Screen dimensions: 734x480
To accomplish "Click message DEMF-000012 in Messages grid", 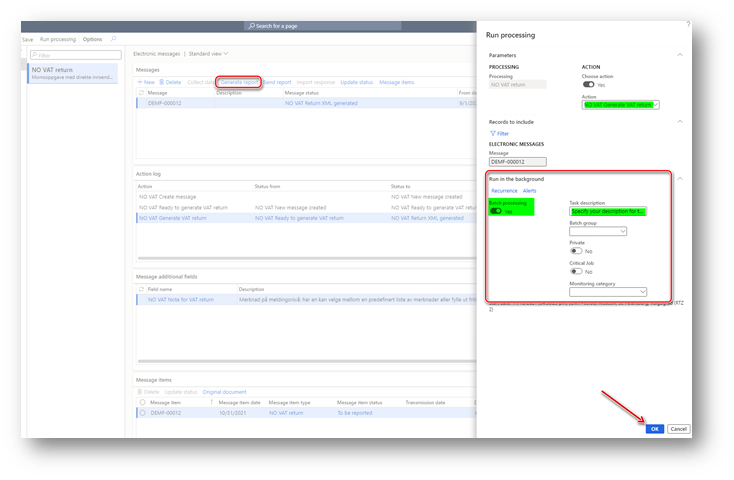I will click(x=164, y=103).
